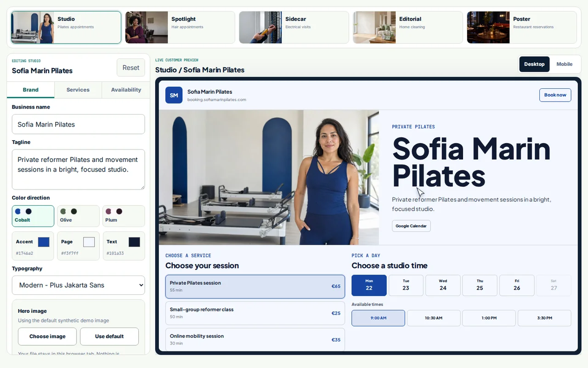
Task: Click the €25 price label
Action: tap(336, 313)
